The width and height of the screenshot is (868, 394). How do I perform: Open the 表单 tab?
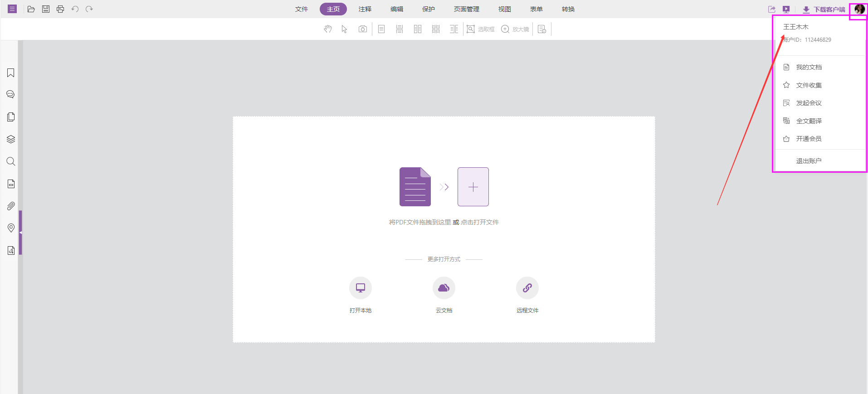(536, 9)
